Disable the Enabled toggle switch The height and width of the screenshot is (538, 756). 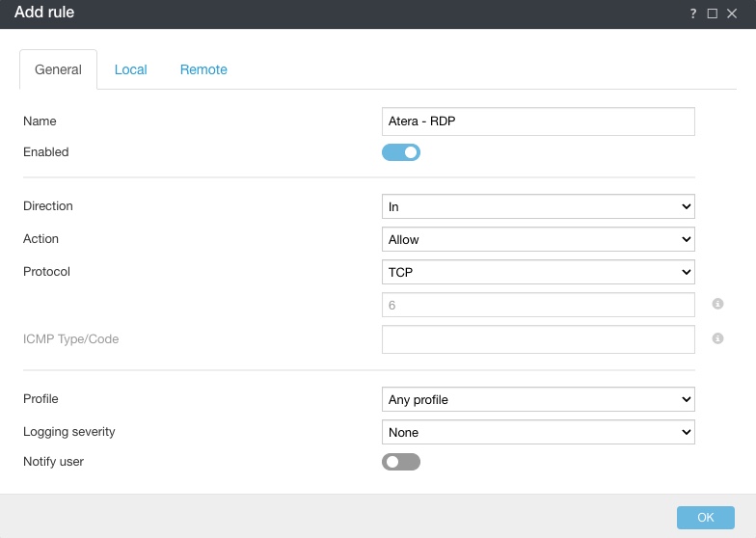[x=401, y=152]
